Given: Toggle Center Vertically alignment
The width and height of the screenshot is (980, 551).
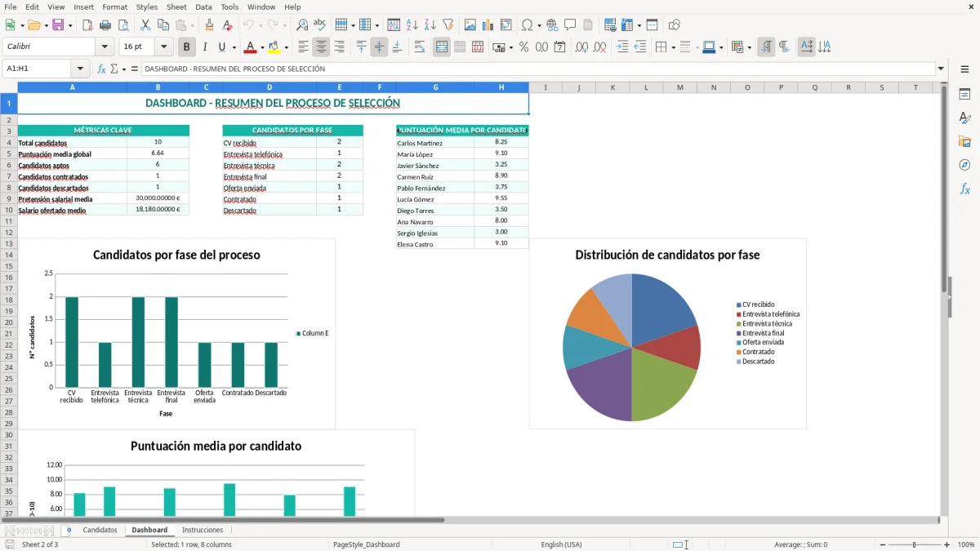Looking at the screenshot, I should (379, 47).
